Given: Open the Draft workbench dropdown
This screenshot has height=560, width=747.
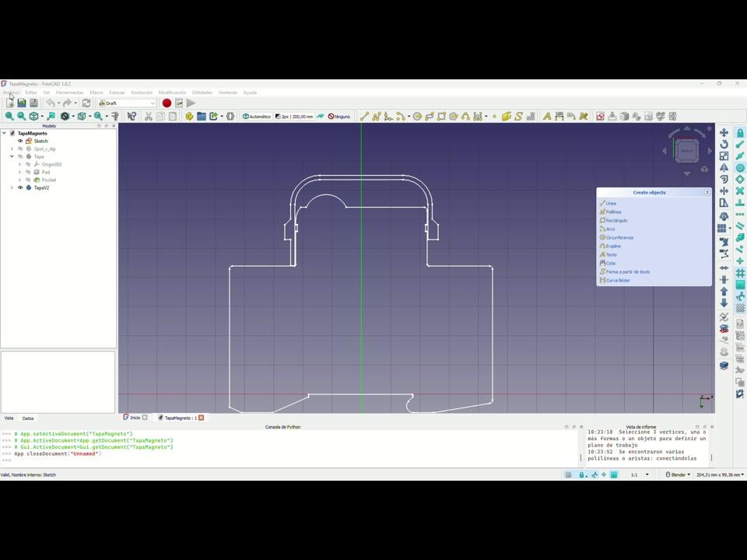Looking at the screenshot, I should (x=127, y=103).
